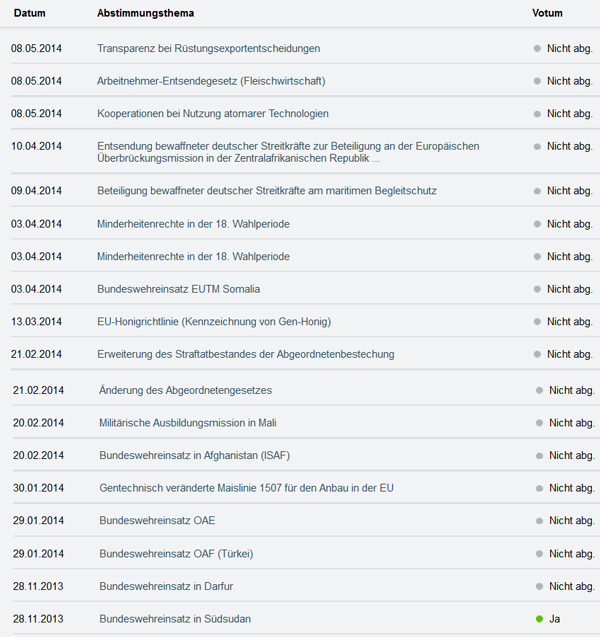Open Bundeswehreinsatz in Afghanistan (ISAF) link
The width and height of the screenshot is (600, 637).
[x=194, y=455]
